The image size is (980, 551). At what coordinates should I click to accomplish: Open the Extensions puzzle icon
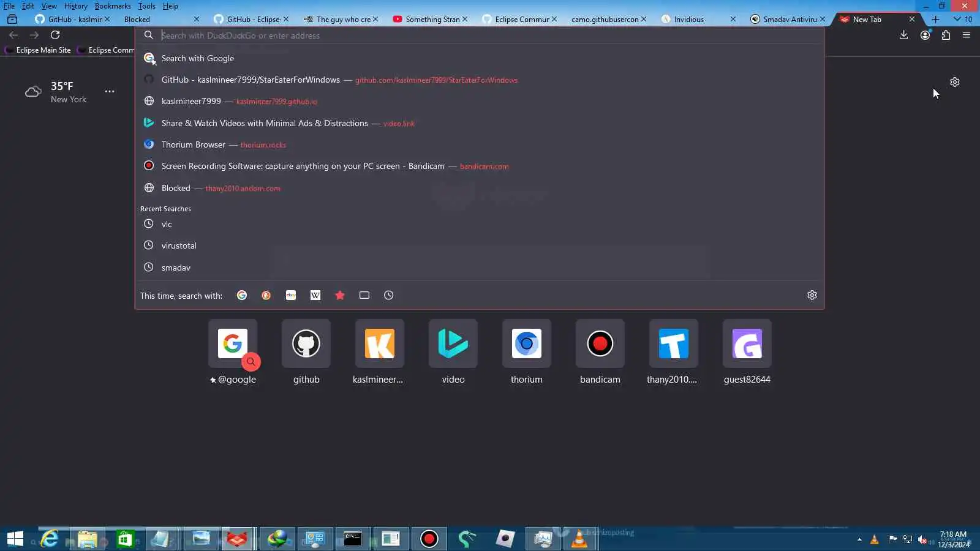coord(946,35)
